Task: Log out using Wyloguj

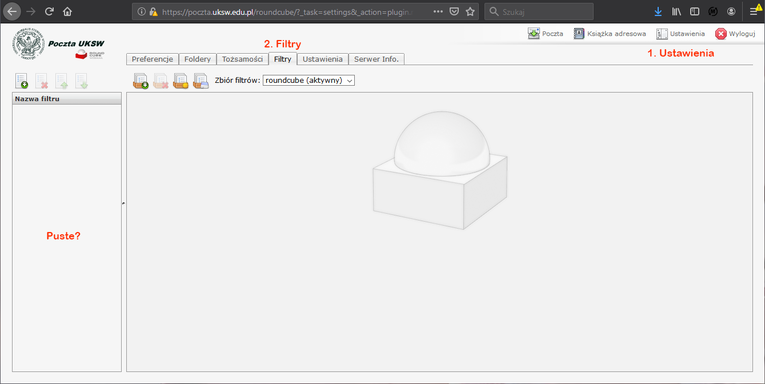Action: pos(735,34)
